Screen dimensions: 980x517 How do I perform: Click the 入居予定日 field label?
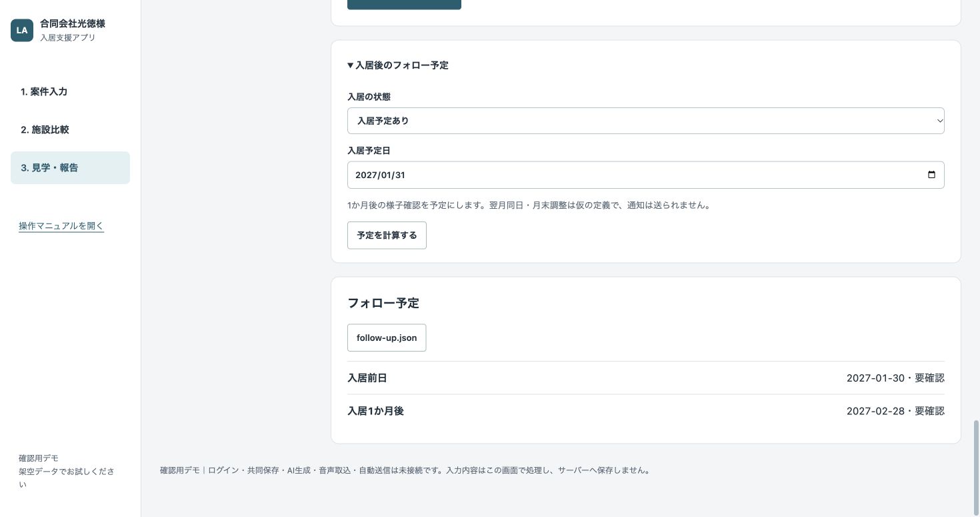pos(369,151)
